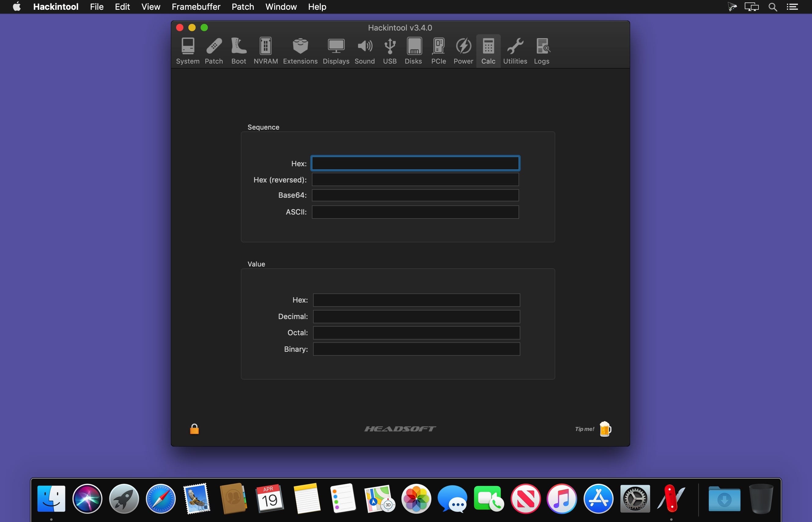Open the Framebuffer menu
812x522 pixels.
(196, 7)
